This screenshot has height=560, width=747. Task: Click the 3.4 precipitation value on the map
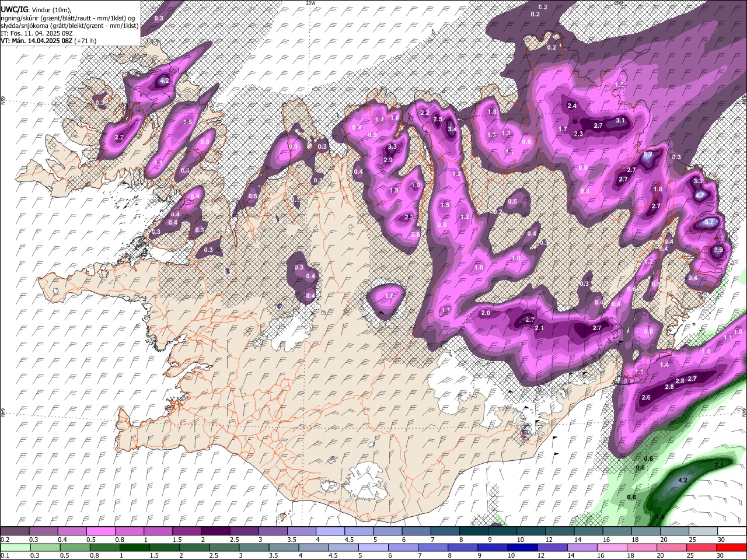[x=452, y=129]
